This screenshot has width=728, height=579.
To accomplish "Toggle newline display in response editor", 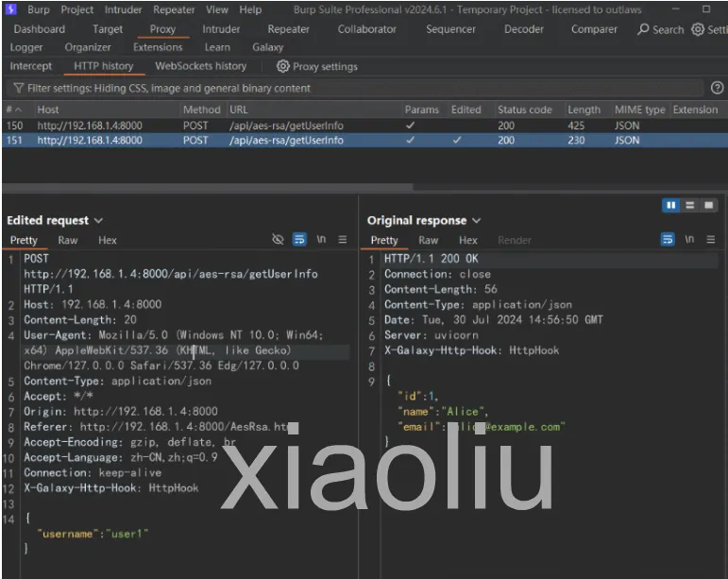I will pyautogui.click(x=689, y=239).
